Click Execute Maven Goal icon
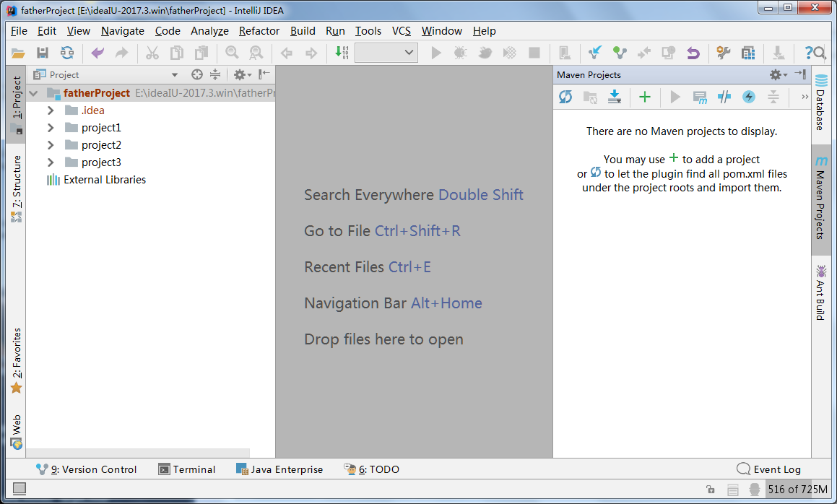This screenshot has height=504, width=837. click(699, 97)
